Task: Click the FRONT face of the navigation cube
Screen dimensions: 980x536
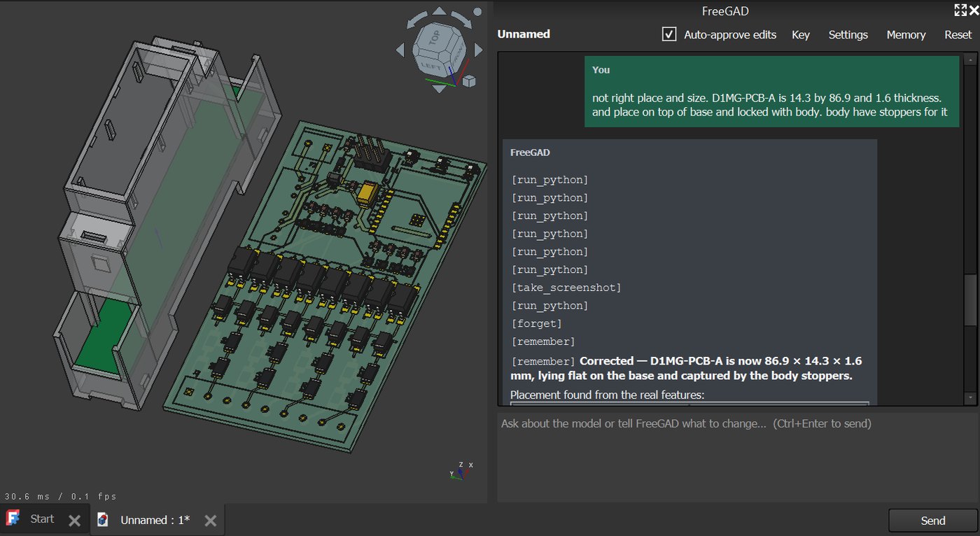Action: click(x=458, y=54)
